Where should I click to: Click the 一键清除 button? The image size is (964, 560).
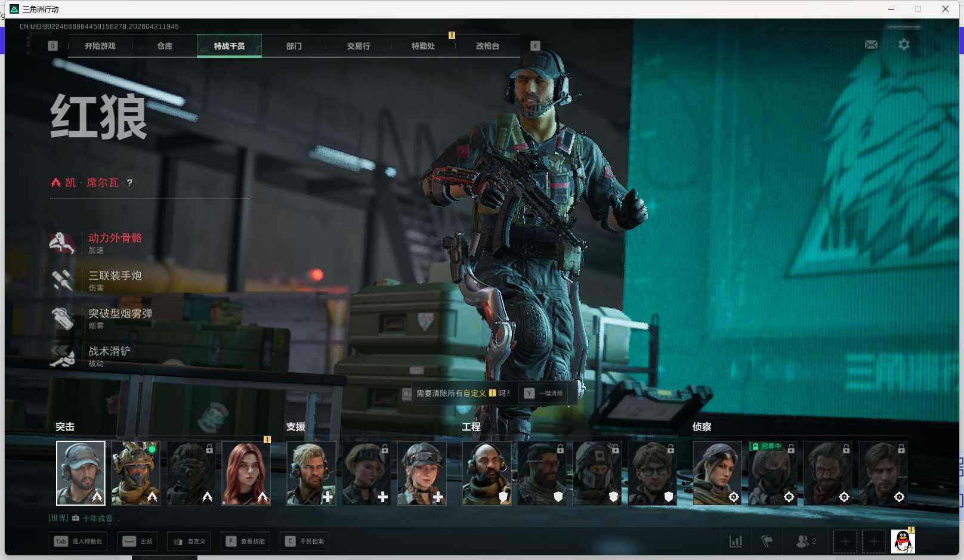543,393
